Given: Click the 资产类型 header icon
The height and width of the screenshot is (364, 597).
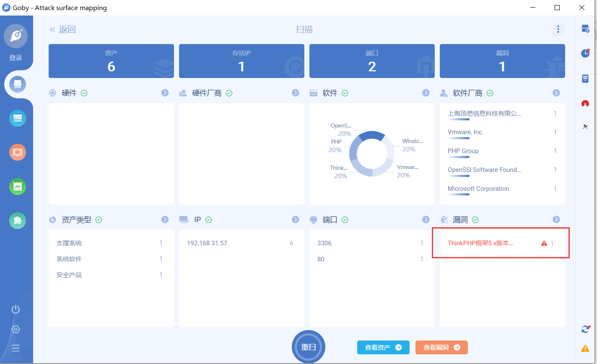Looking at the screenshot, I should (52, 219).
